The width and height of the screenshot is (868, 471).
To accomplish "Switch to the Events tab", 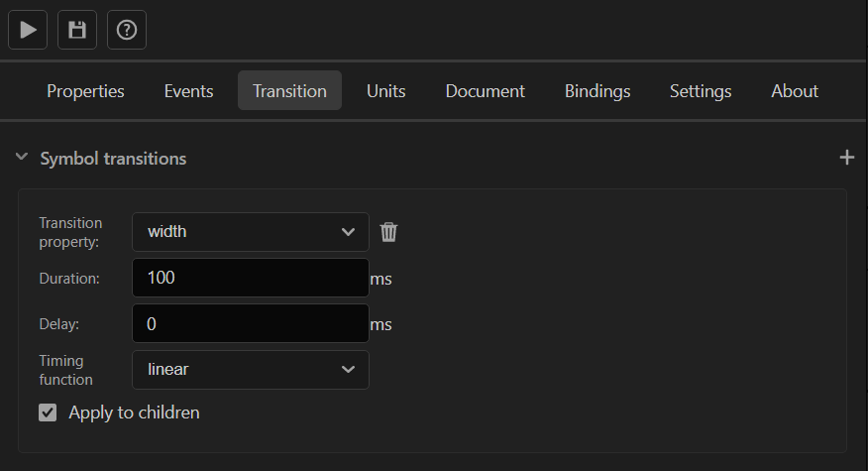I will (x=189, y=91).
